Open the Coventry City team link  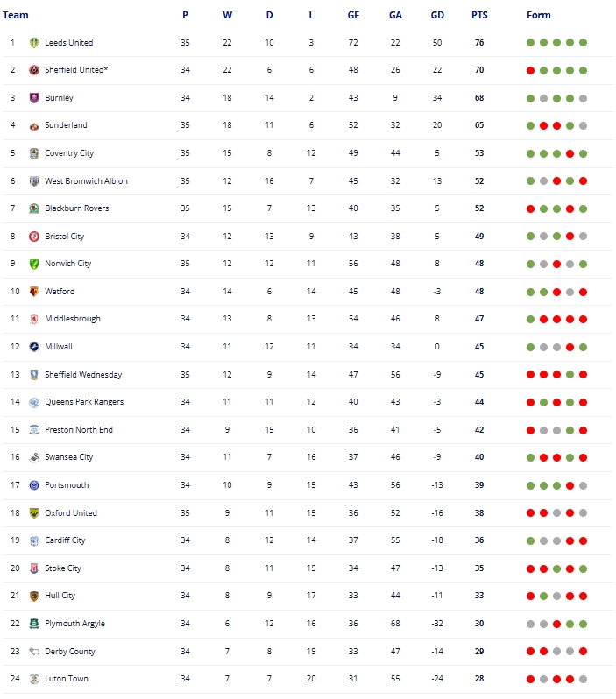[x=69, y=153]
